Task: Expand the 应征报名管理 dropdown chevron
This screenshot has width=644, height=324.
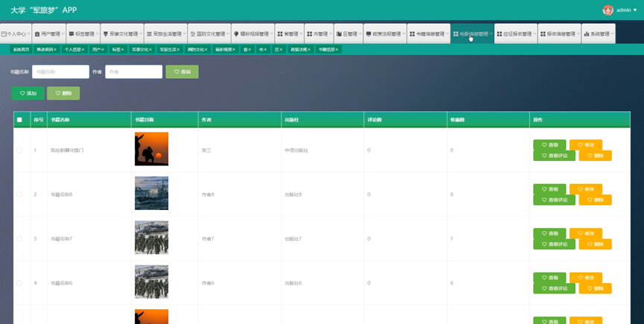Action: tap(534, 34)
